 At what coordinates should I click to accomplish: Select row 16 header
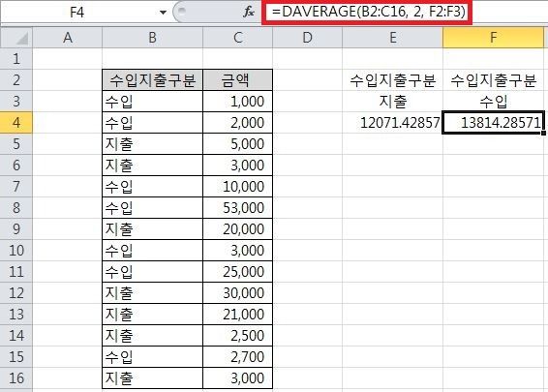click(16, 378)
